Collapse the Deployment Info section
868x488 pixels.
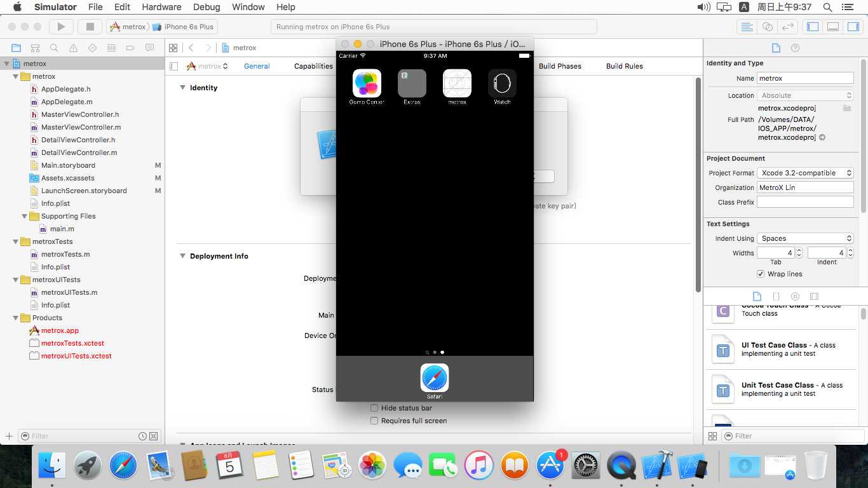point(182,256)
